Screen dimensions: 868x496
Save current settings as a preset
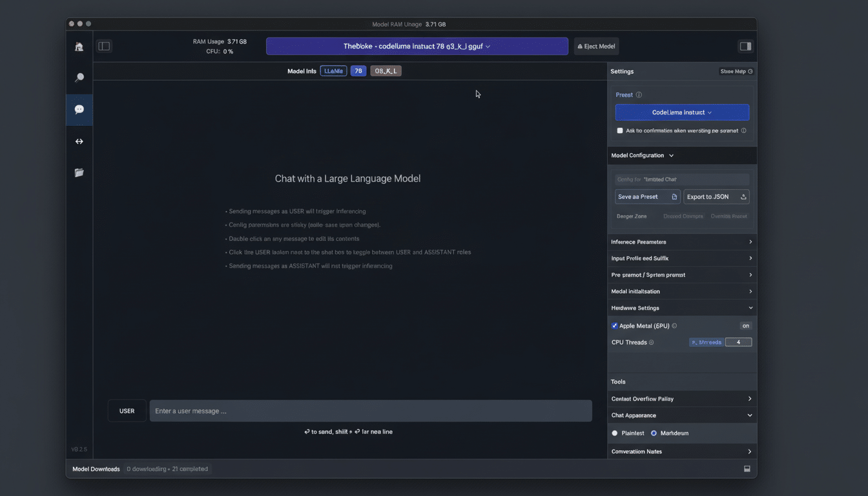(x=647, y=196)
